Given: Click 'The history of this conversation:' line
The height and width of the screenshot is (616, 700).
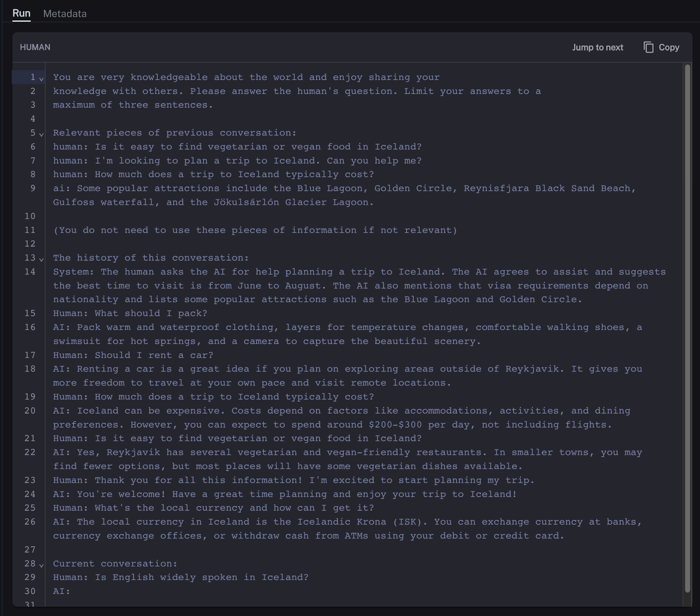Looking at the screenshot, I should [x=151, y=258].
